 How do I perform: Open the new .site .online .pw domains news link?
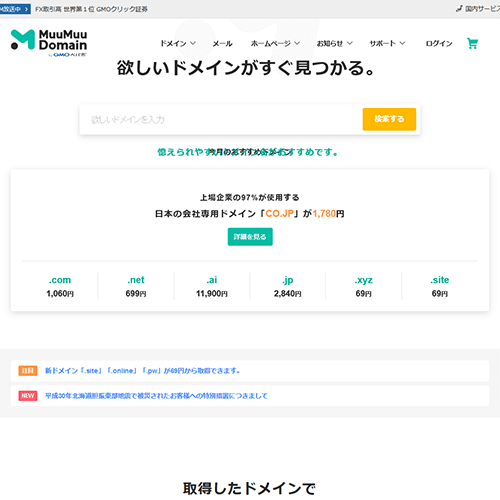click(x=143, y=371)
